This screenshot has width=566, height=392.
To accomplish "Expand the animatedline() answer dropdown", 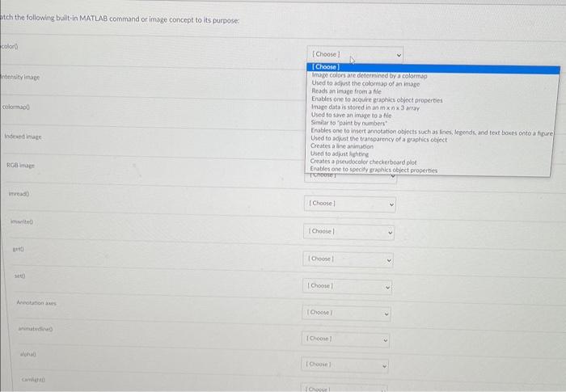I will pos(345,339).
